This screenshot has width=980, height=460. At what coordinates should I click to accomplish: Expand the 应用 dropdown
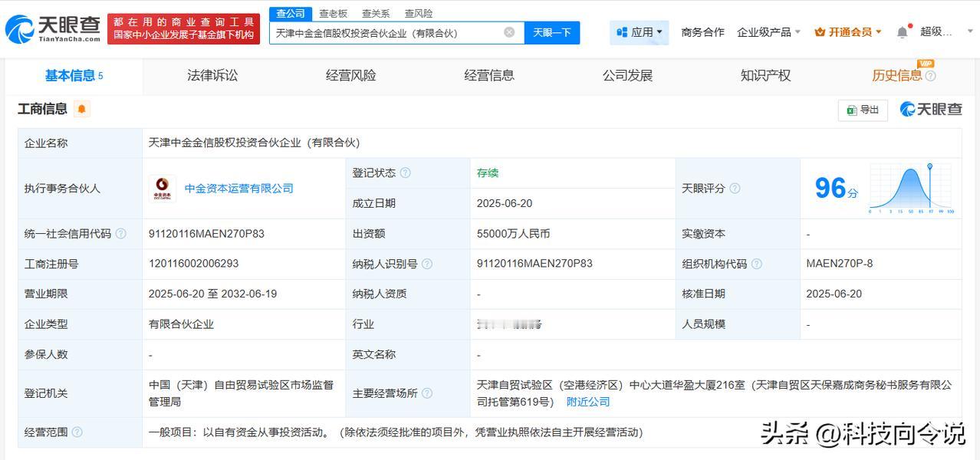coord(640,32)
